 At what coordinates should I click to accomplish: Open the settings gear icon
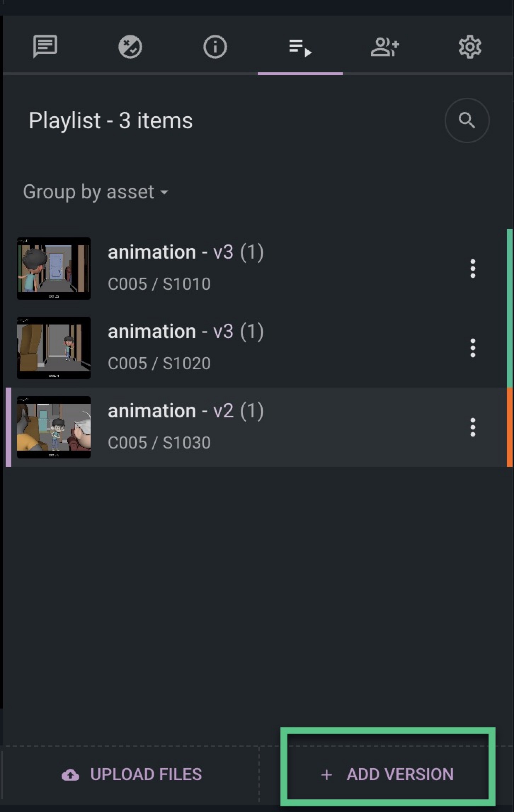pyautogui.click(x=470, y=46)
